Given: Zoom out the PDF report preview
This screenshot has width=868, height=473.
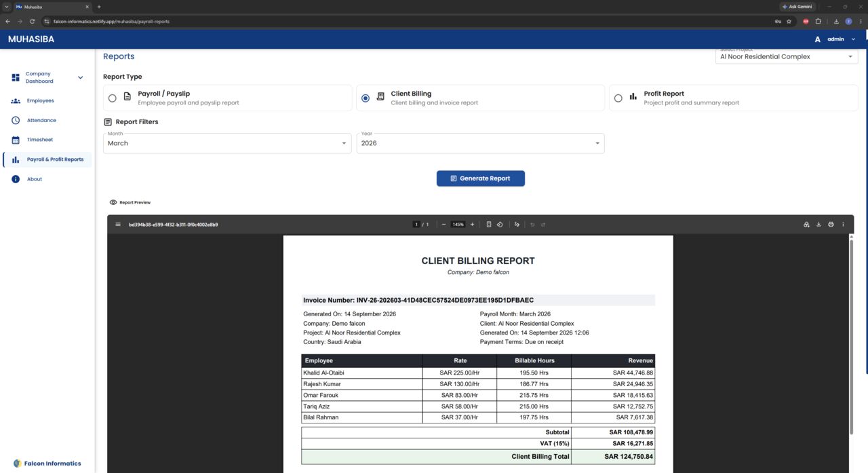Looking at the screenshot, I should (443, 225).
